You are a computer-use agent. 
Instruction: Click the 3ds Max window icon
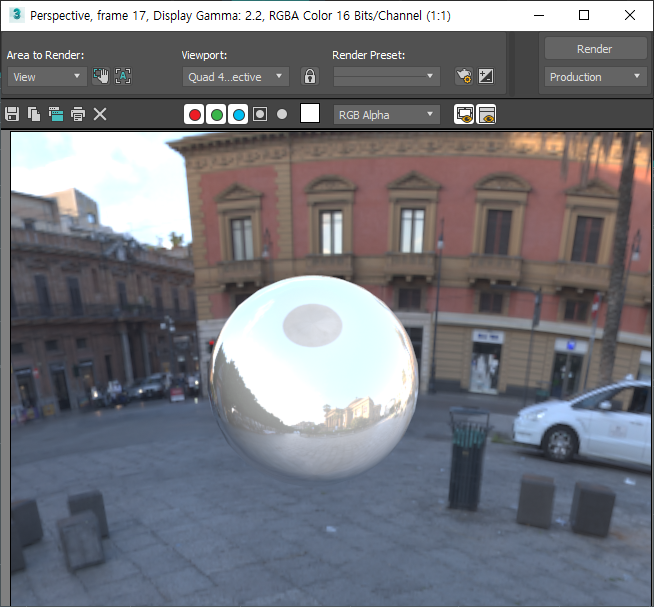point(17,15)
